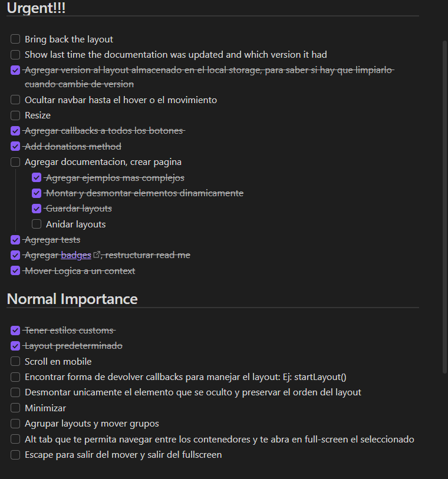Uncheck 'Agregar version al layout almacenado'
The height and width of the screenshot is (479, 448).
click(x=15, y=70)
